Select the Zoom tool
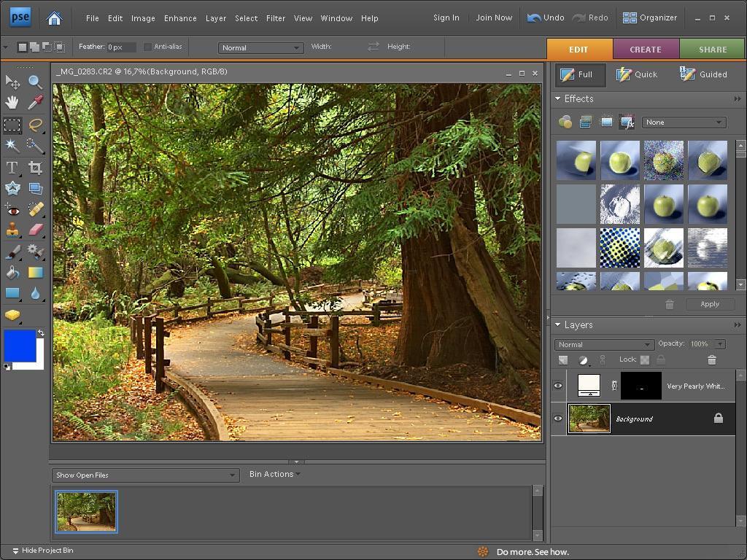Viewport: 747px width, 560px height. click(x=35, y=82)
